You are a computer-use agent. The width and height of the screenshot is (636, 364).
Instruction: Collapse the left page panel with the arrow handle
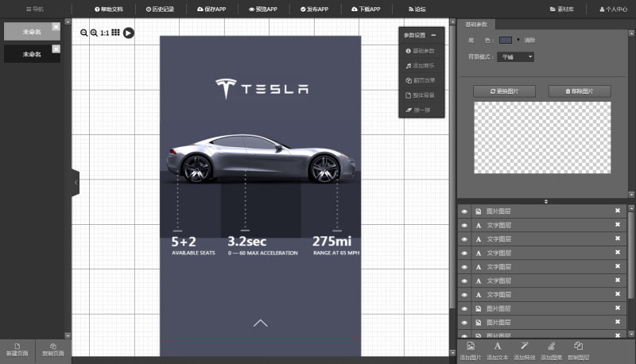(x=76, y=183)
